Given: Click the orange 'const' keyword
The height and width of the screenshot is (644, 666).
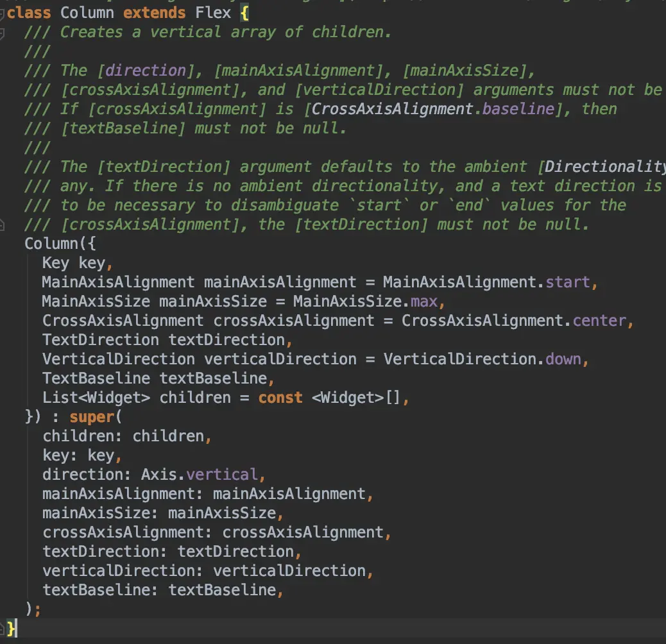Looking at the screenshot, I should (280, 398).
